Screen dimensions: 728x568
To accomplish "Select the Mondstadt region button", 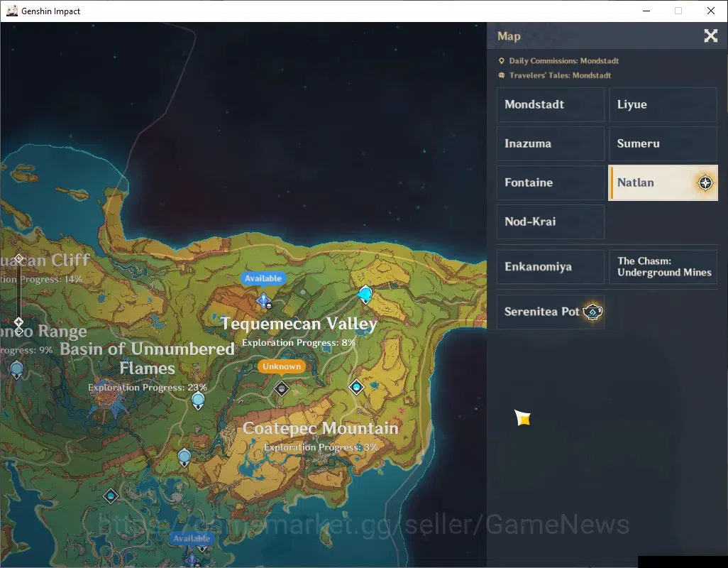I will pos(550,104).
